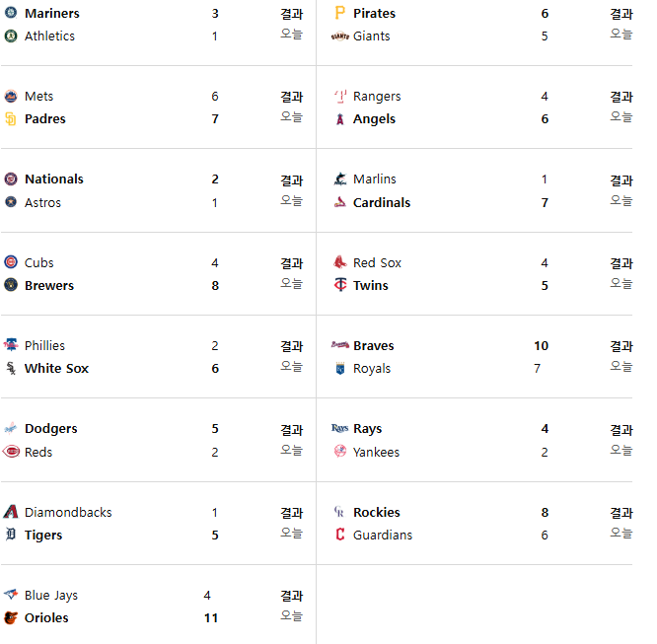Image resolution: width=657 pixels, height=644 pixels.
Task: Open the White Sox team name link
Action: coord(56,368)
